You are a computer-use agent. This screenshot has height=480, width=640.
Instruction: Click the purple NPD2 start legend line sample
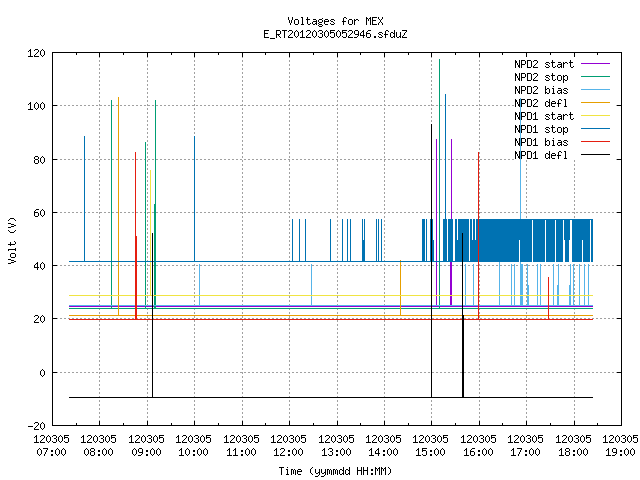[x=596, y=64]
